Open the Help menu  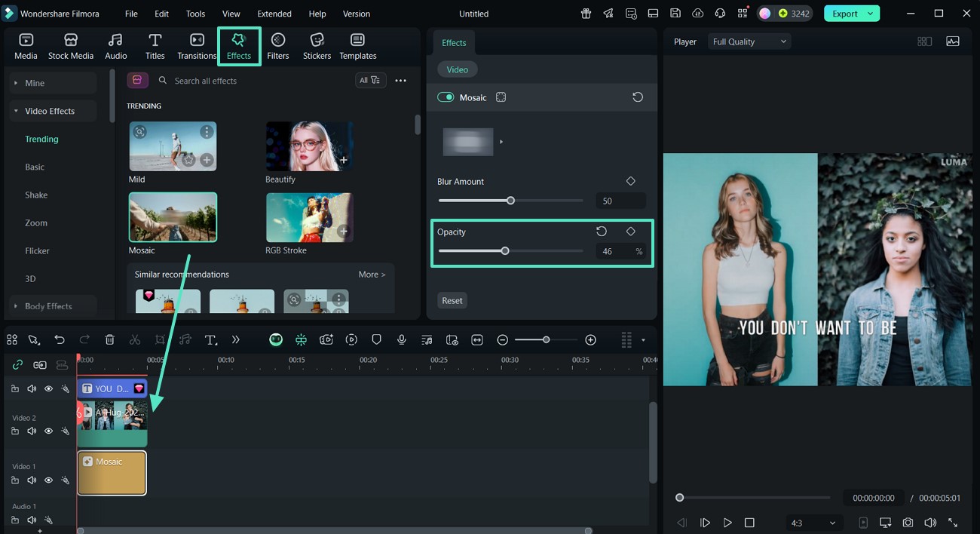(x=317, y=14)
